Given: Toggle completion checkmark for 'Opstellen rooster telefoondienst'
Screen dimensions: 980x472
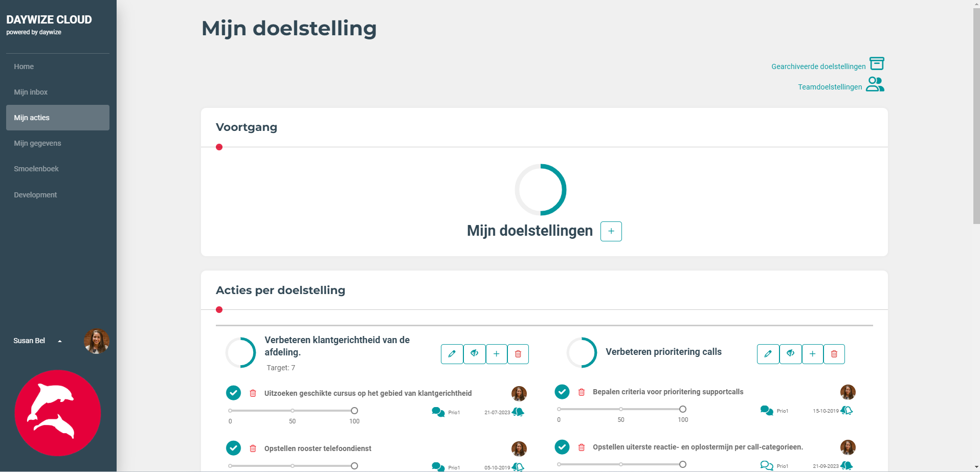Looking at the screenshot, I should (x=233, y=448).
